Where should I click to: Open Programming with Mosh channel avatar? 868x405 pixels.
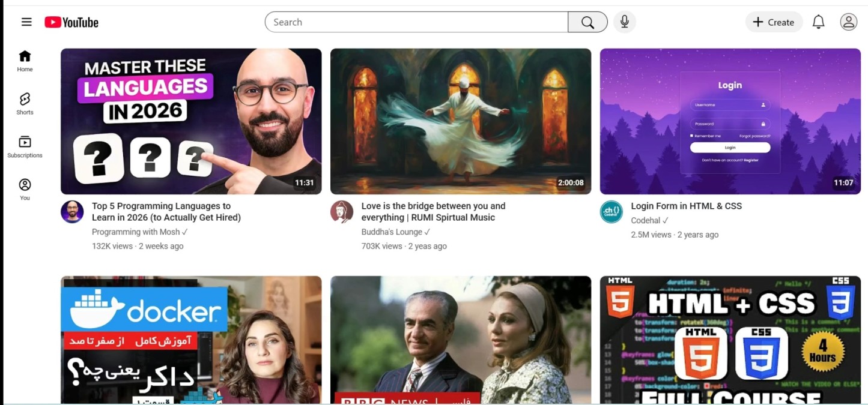coord(73,212)
